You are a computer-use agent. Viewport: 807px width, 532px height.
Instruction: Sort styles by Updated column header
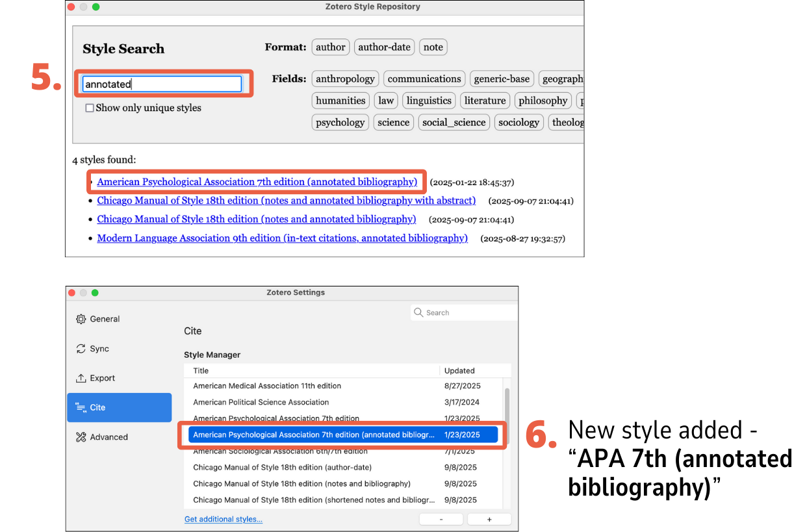tap(459, 371)
